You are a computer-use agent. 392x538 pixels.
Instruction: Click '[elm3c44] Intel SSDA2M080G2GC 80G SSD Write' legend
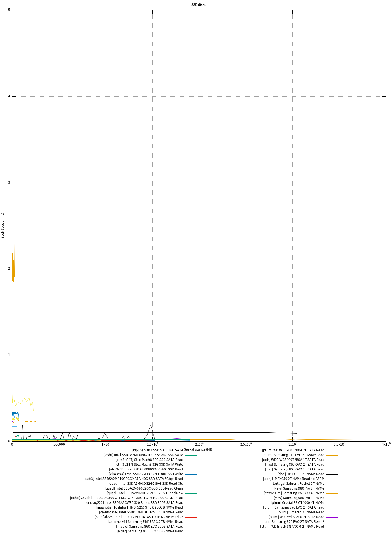(x=146, y=474)
